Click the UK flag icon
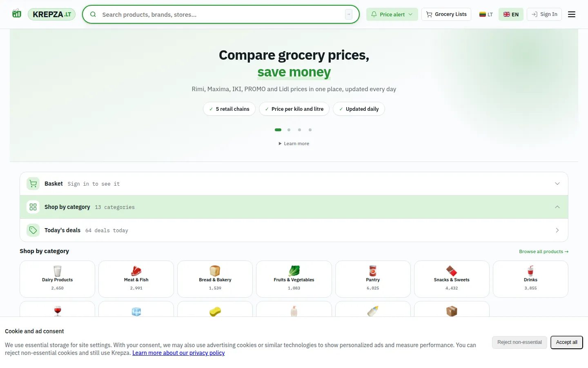 click(x=507, y=14)
